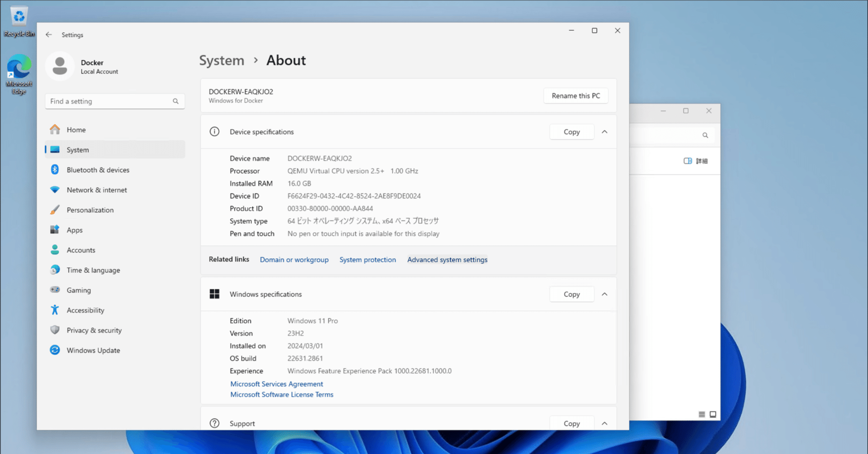The height and width of the screenshot is (454, 868).
Task: Open Microsoft Software License Terms link
Action: tap(282, 394)
